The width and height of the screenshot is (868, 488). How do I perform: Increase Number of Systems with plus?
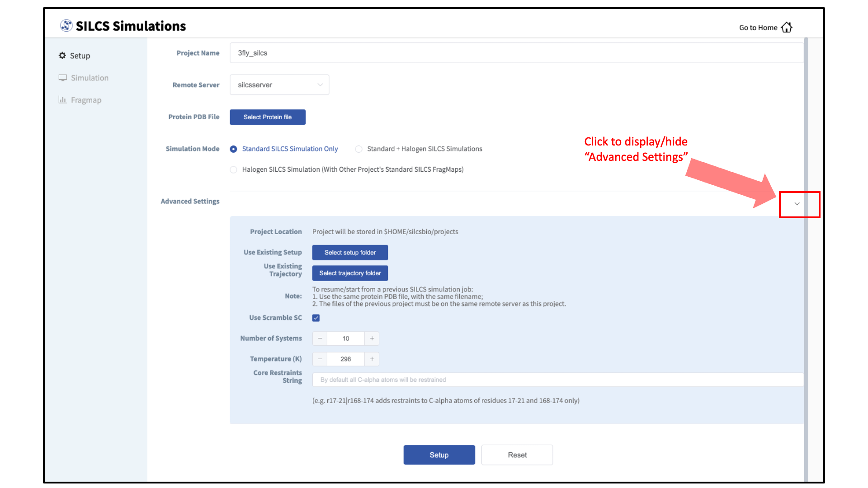point(372,338)
